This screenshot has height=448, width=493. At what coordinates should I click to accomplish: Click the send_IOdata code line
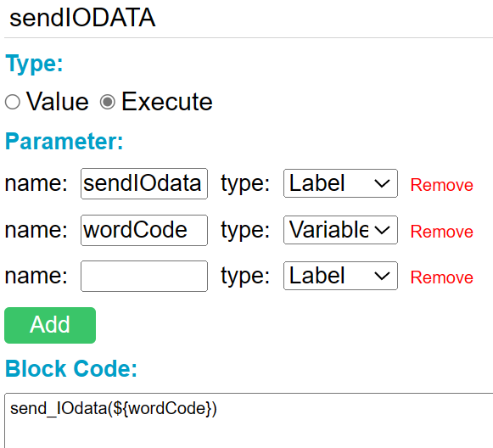click(114, 408)
